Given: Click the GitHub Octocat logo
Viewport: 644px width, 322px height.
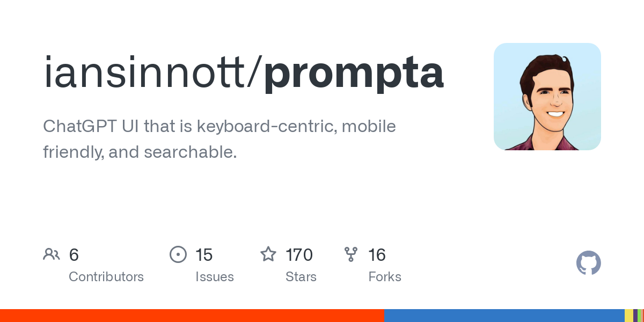Looking at the screenshot, I should point(588,263).
